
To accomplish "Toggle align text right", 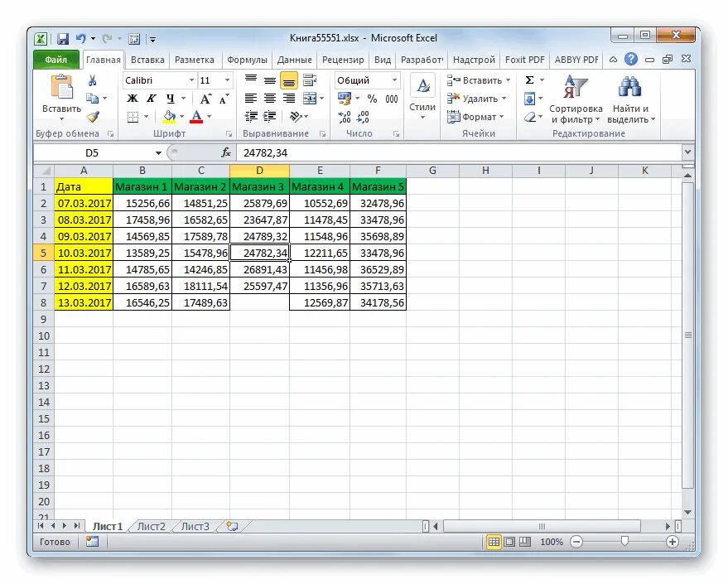I will (289, 99).
